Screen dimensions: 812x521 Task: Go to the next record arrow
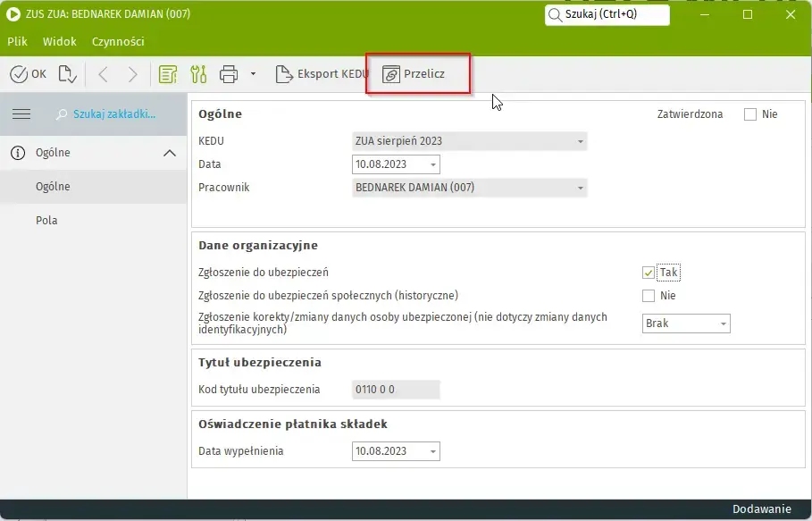point(132,74)
